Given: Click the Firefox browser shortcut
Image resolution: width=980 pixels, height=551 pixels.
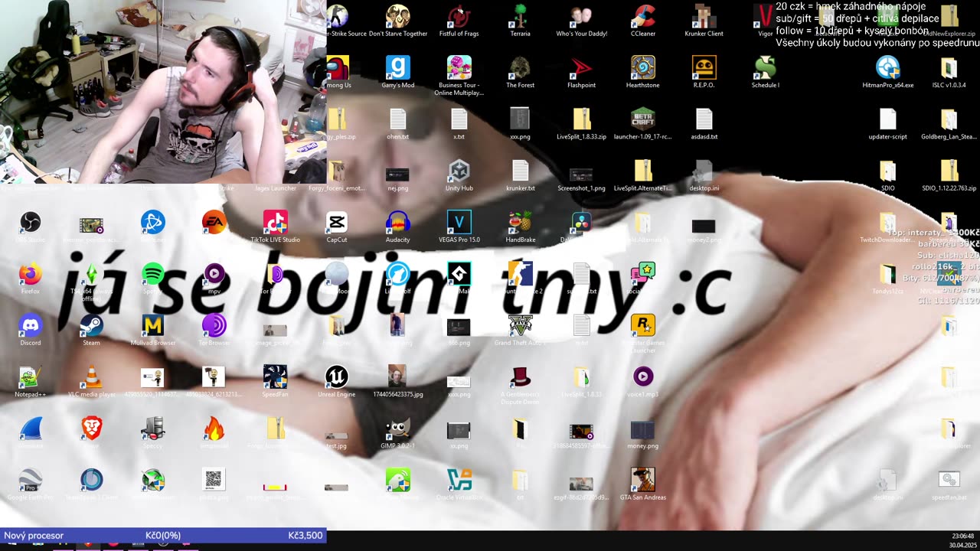Looking at the screenshot, I should point(31,278).
